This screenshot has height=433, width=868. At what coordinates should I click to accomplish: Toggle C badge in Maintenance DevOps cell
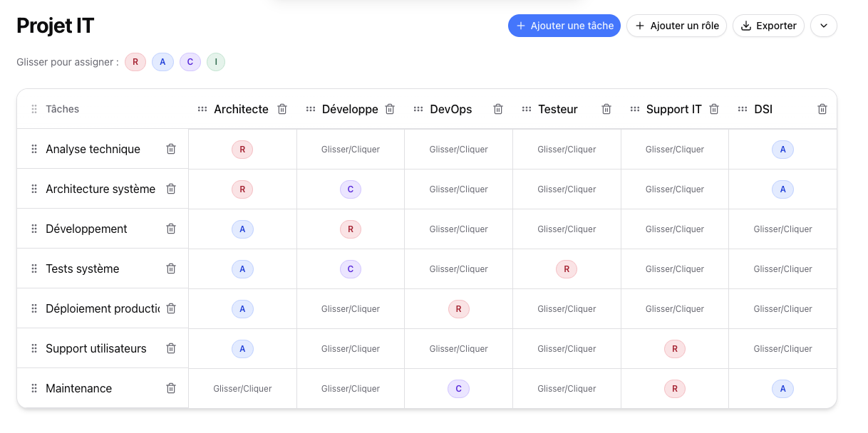pyautogui.click(x=458, y=388)
